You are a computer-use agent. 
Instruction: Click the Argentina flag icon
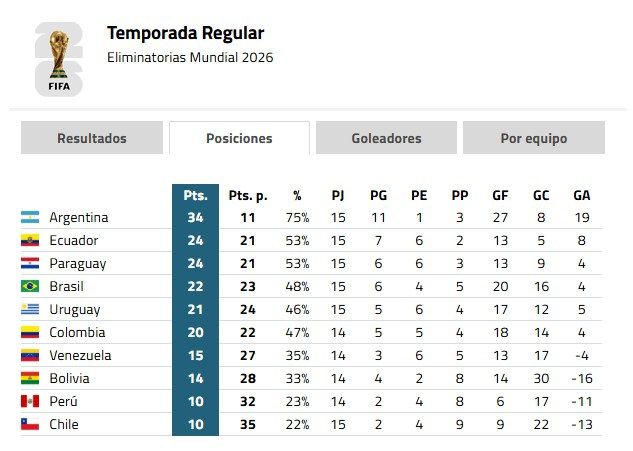pyautogui.click(x=30, y=217)
